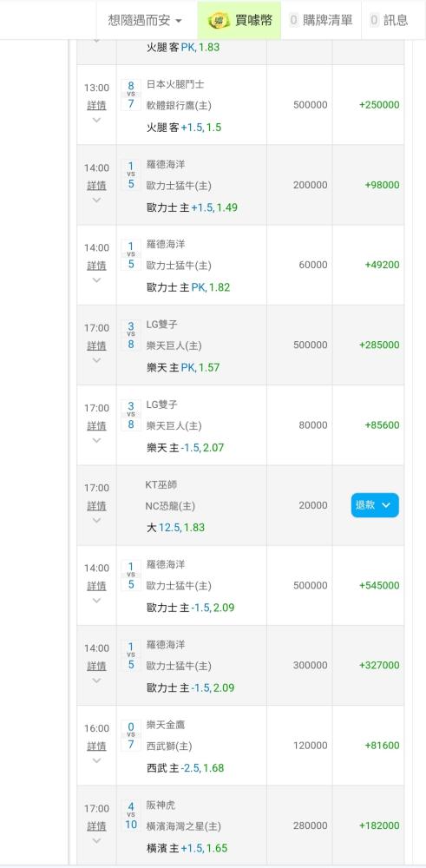Viewport: 426px width, 868px height.
Task: Open 詳情 for KT巫師 vs NC恐龍 game
Action: click(97, 506)
